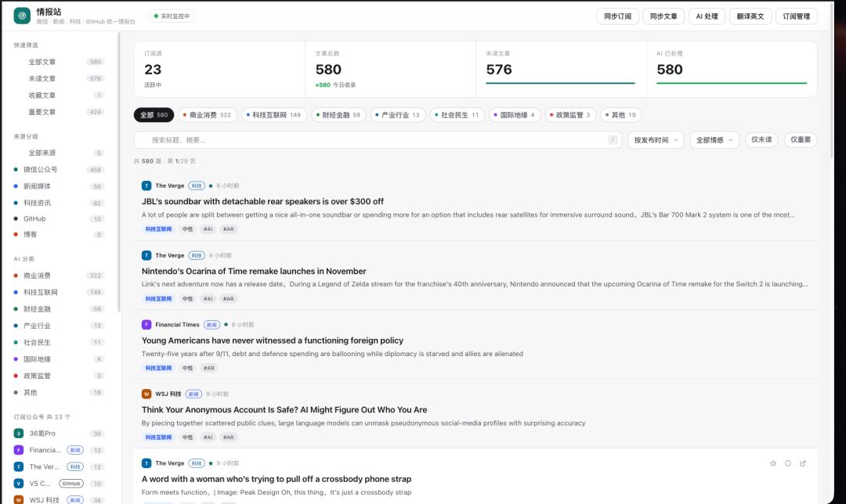The width and height of the screenshot is (846, 504).
Task: Click the 订阅源 23 stat card
Action: [x=219, y=69]
